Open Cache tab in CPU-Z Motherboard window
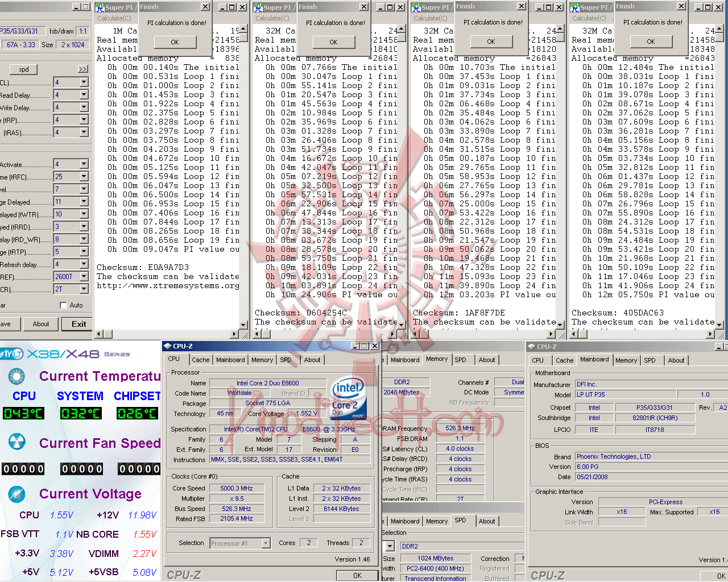This screenshot has width=728, height=582. coord(564,360)
